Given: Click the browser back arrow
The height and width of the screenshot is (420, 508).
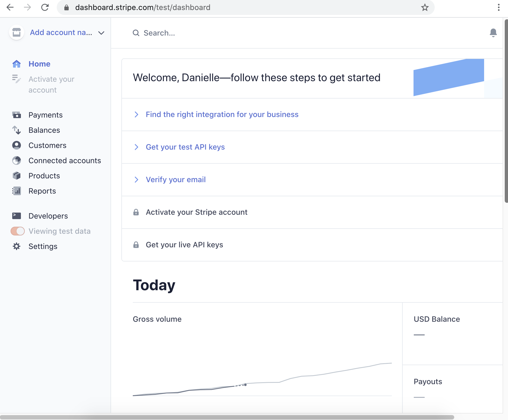Looking at the screenshot, I should [10, 7].
